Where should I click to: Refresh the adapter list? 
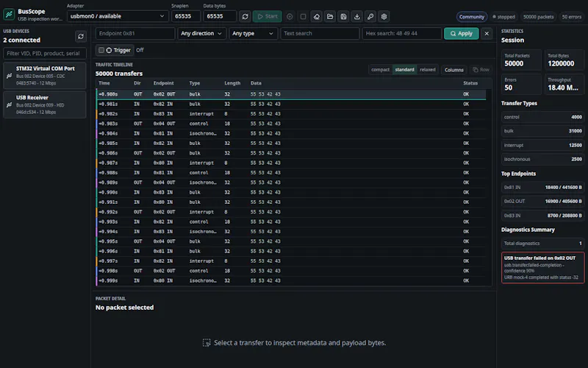245,16
